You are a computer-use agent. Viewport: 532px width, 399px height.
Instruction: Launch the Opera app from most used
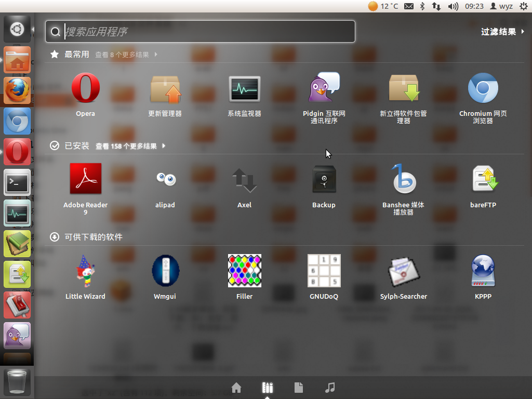click(x=86, y=95)
